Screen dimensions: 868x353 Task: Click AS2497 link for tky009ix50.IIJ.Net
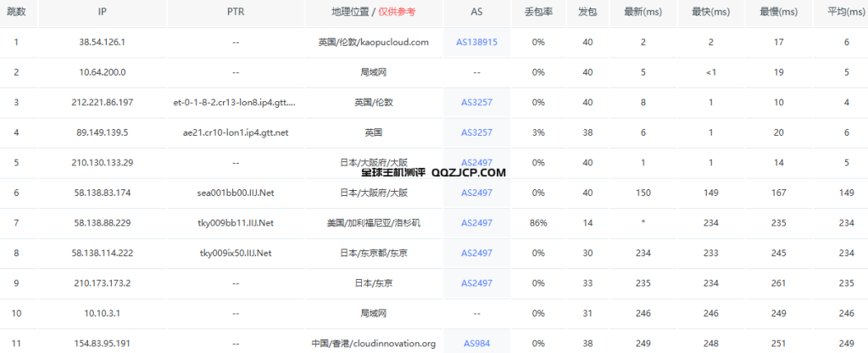(x=476, y=253)
